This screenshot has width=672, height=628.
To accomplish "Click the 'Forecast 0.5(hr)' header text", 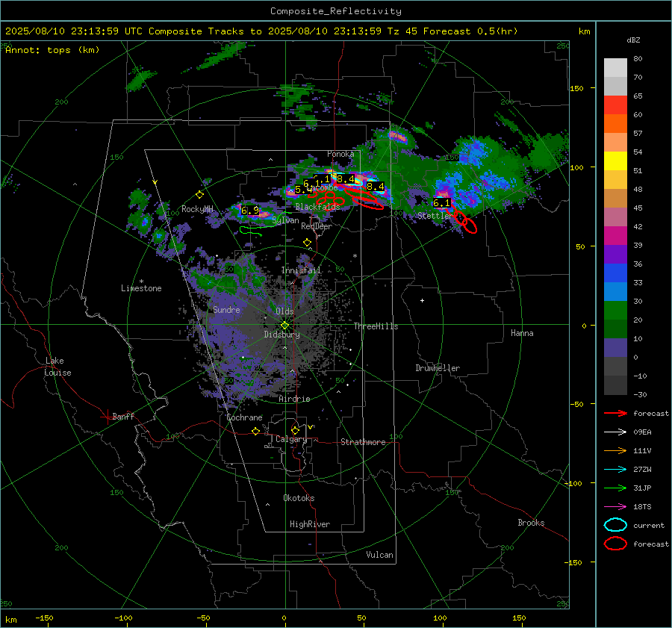I will (470, 31).
